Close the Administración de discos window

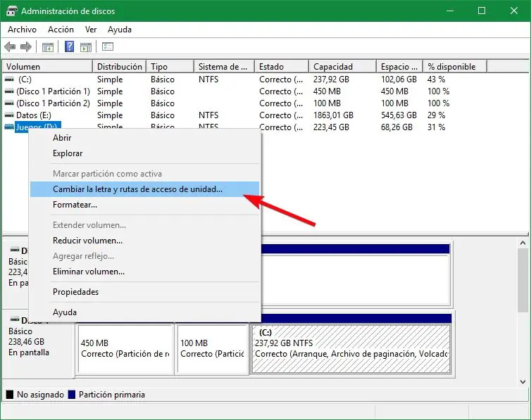(513, 11)
